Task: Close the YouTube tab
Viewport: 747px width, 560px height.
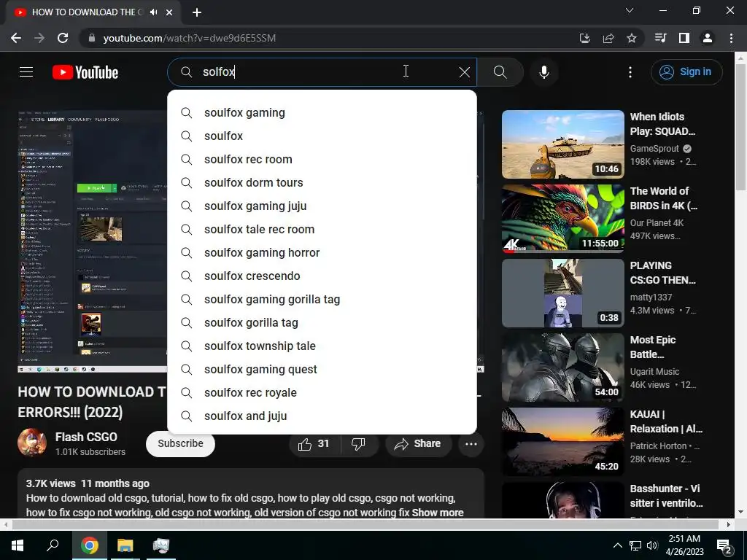Action: [x=169, y=12]
